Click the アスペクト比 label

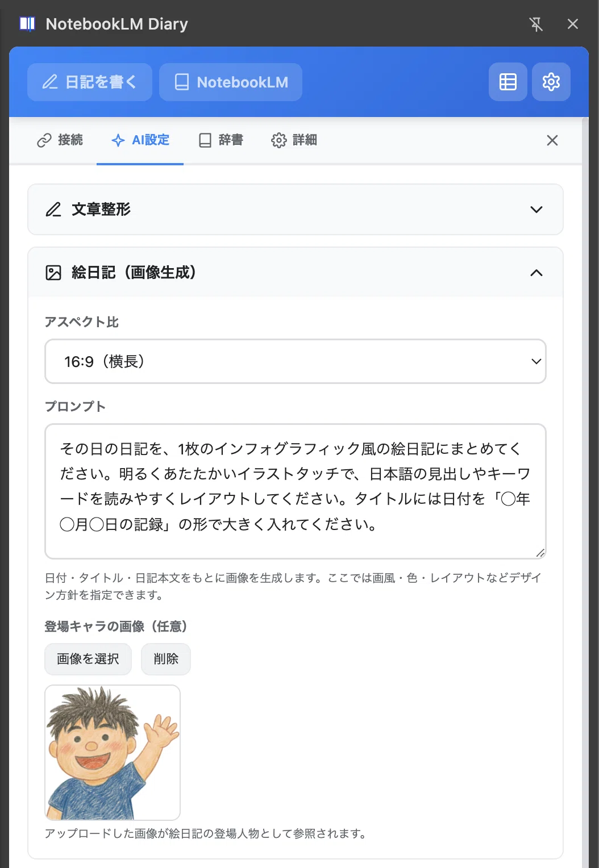[82, 322]
